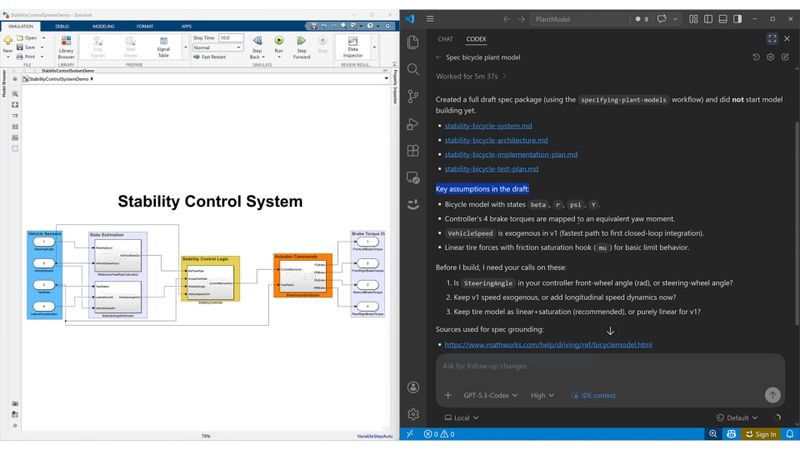The width and height of the screenshot is (800, 450).
Task: Select Stability Control Logic yellow block
Action: (210, 279)
